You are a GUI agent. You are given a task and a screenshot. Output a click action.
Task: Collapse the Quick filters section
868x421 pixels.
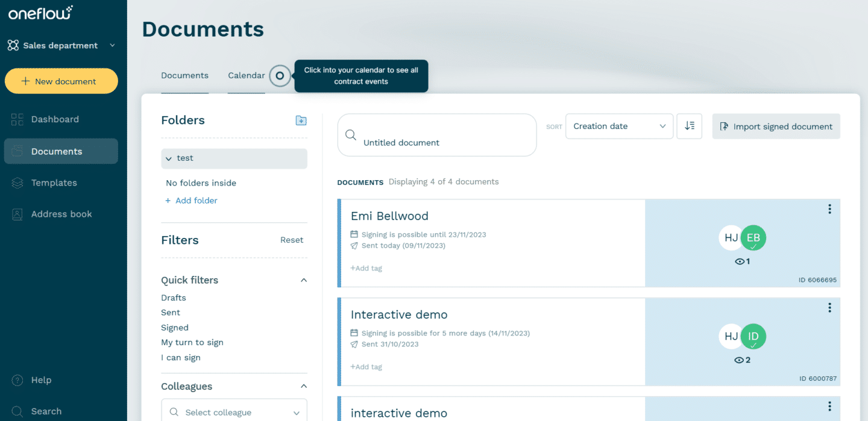click(304, 279)
